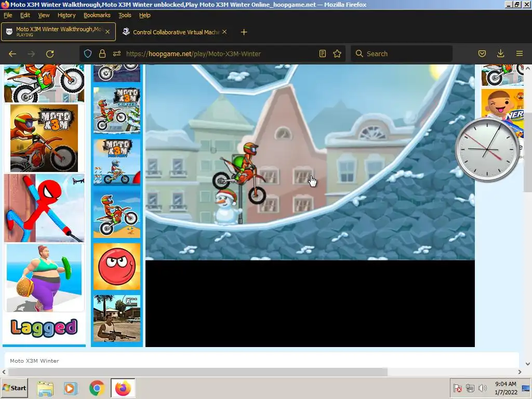Click the horizontal scrollbar right arrow
This screenshot has height=399, width=532.
pyautogui.click(x=520, y=372)
